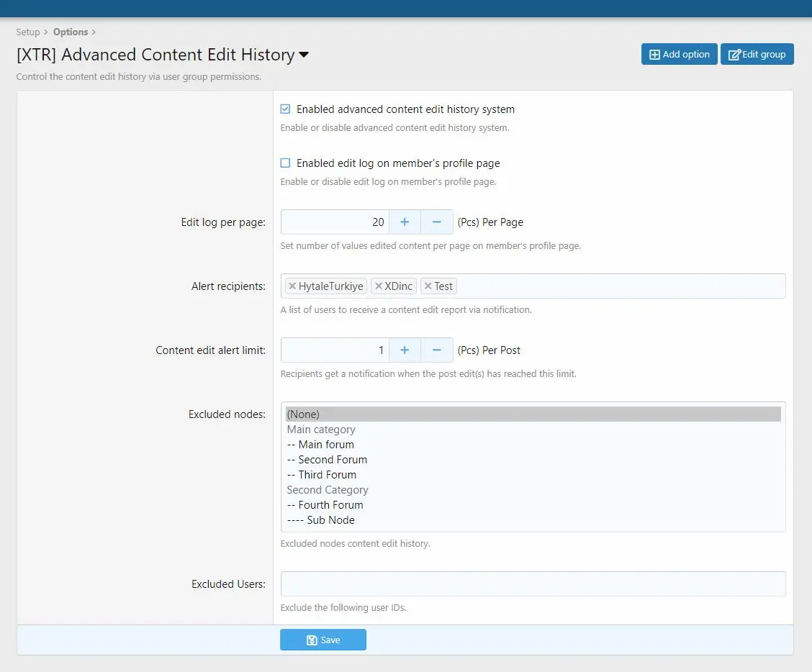The image size is (812, 672).
Task: Click the plus-box icon on Add option
Action: (x=654, y=55)
